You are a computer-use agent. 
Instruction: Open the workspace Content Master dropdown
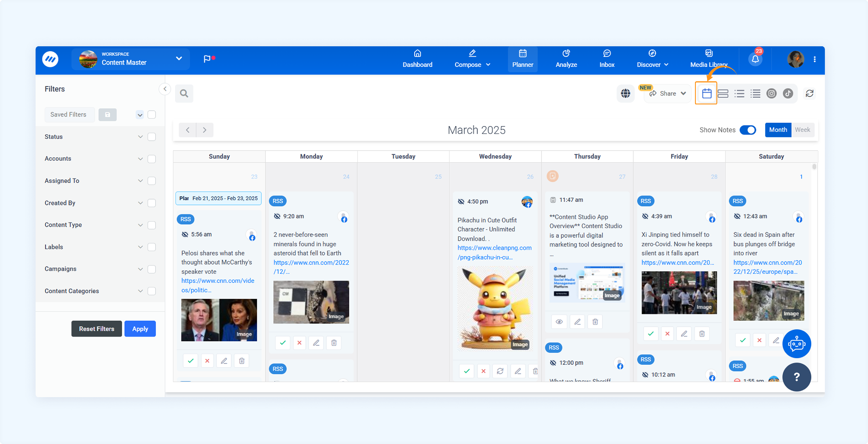click(x=130, y=59)
